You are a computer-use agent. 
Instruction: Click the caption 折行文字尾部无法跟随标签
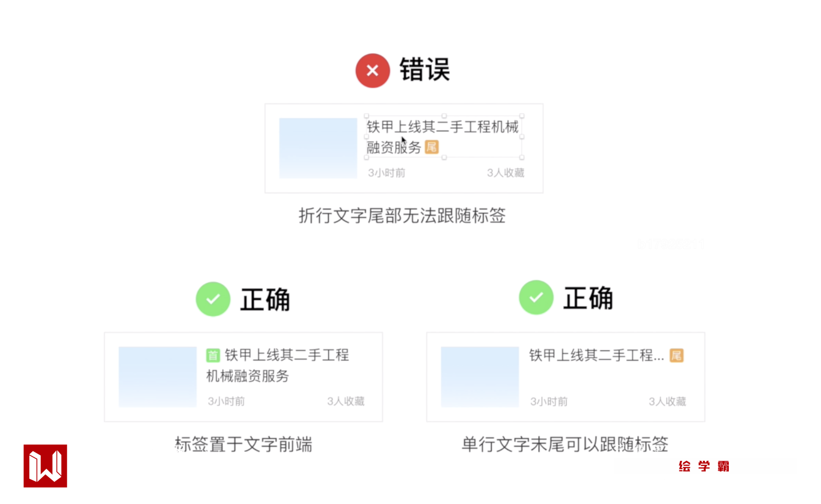pos(402,216)
